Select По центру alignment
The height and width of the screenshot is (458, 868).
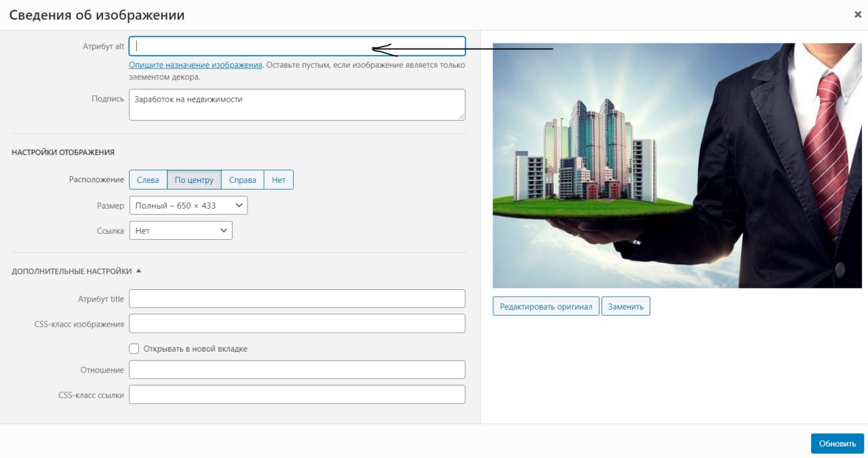[194, 180]
